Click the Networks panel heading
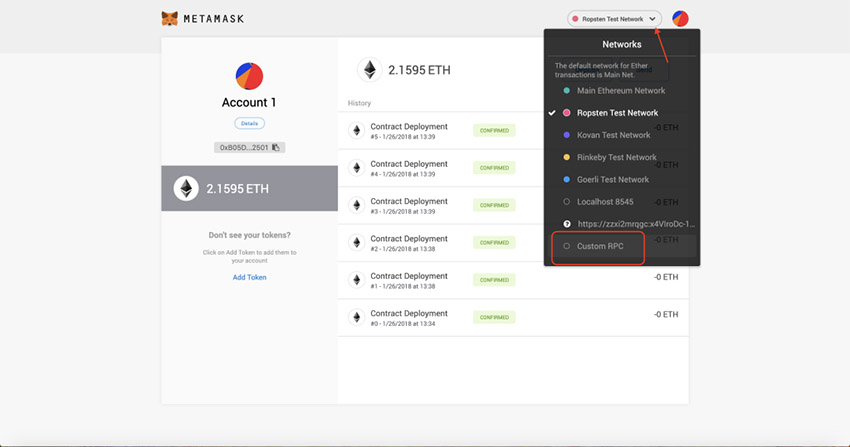 click(622, 44)
